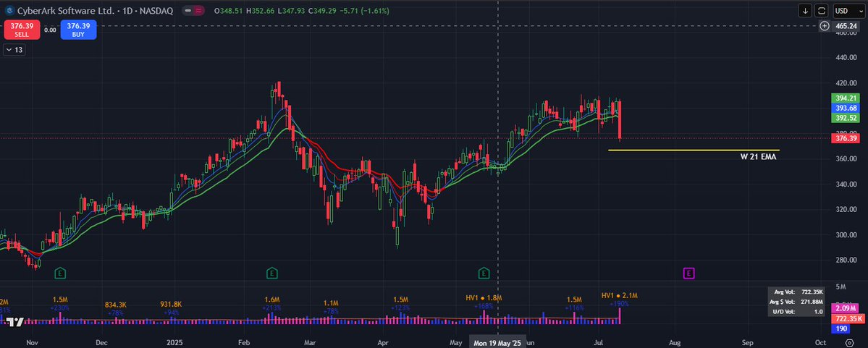Image resolution: width=868 pixels, height=348 pixels.
Task: Click the blue 190 value label
Action: [x=841, y=328]
